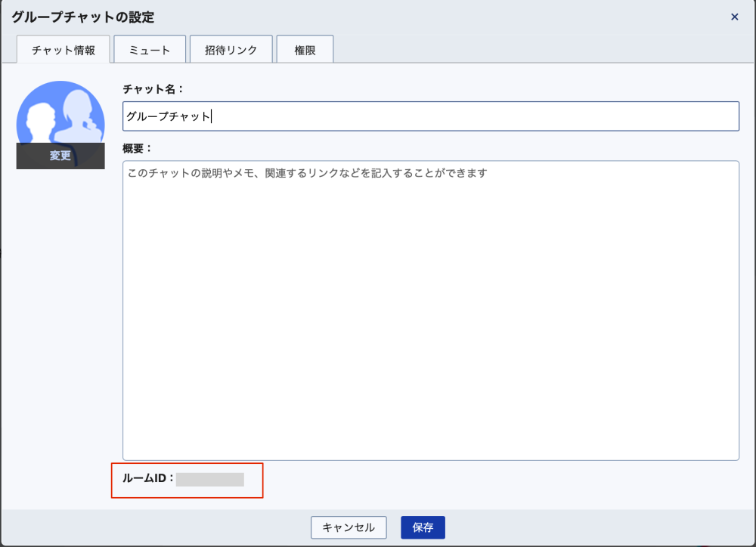Screen dimensions: 756x547
Task: Open the ミュート tab
Action: (150, 50)
